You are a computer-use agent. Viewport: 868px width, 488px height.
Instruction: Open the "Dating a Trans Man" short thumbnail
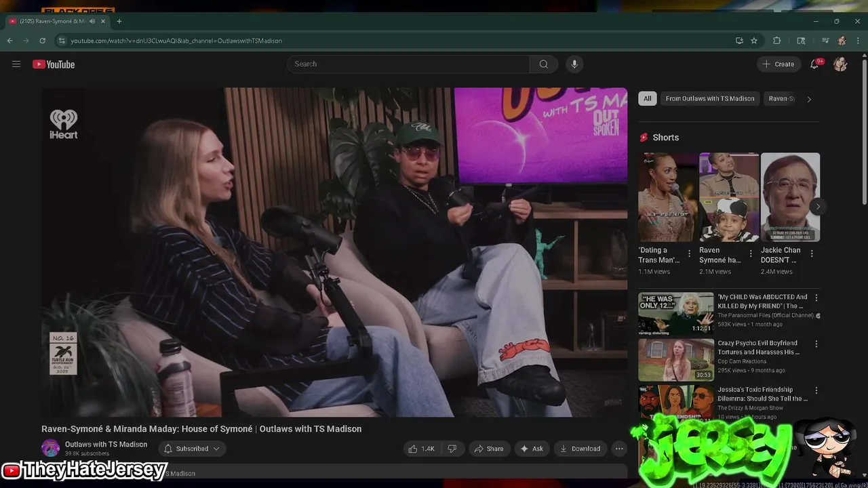668,197
